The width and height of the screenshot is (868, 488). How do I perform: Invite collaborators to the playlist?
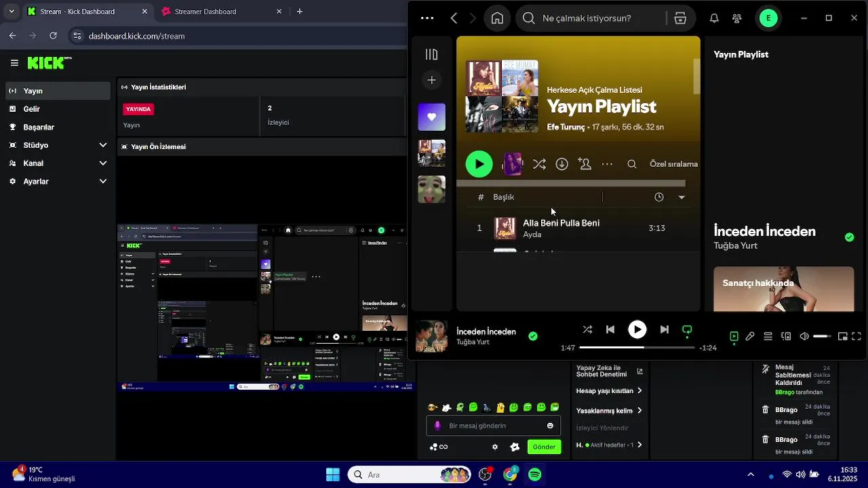point(585,164)
